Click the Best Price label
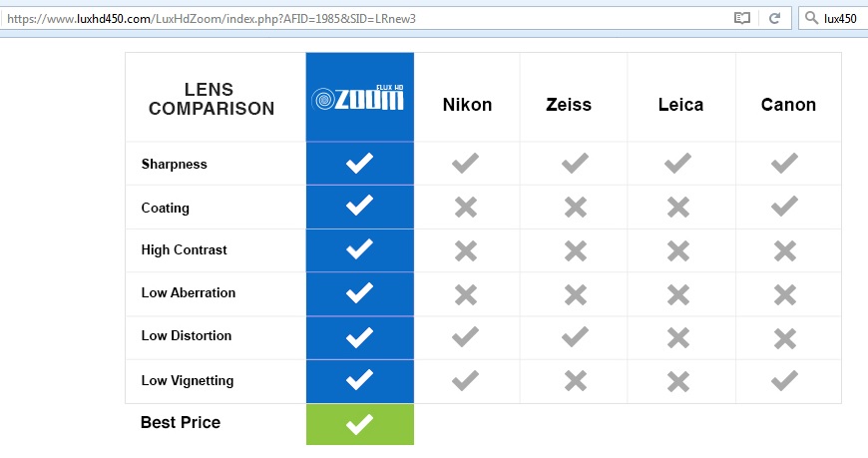Image resolution: width=868 pixels, height=458 pixels. (181, 422)
